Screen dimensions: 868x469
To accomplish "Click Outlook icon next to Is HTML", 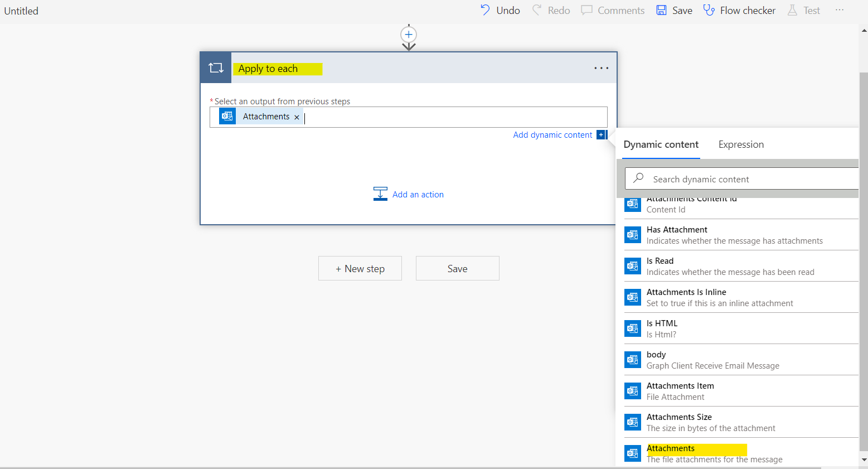I will click(x=633, y=328).
